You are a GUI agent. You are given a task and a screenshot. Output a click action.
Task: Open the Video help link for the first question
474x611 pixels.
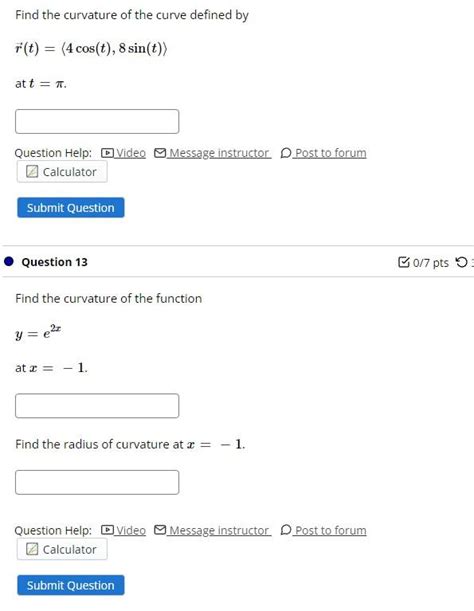point(131,153)
